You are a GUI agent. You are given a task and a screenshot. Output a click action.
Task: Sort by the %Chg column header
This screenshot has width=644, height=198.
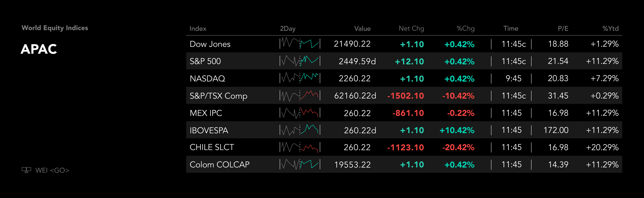(x=465, y=29)
